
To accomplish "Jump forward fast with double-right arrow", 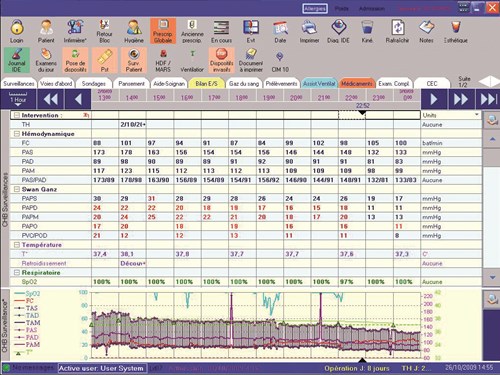I will pyautogui.click(x=461, y=99).
